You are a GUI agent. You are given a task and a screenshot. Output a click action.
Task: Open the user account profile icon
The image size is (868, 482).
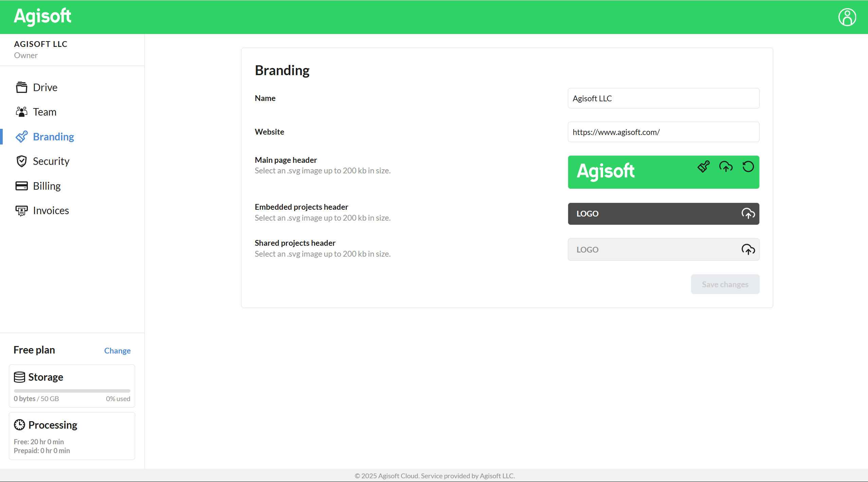(x=847, y=17)
